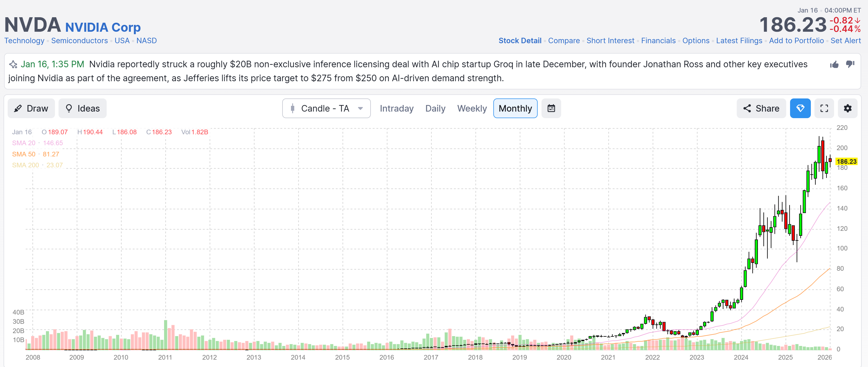Click the blue diamond premium icon

800,109
